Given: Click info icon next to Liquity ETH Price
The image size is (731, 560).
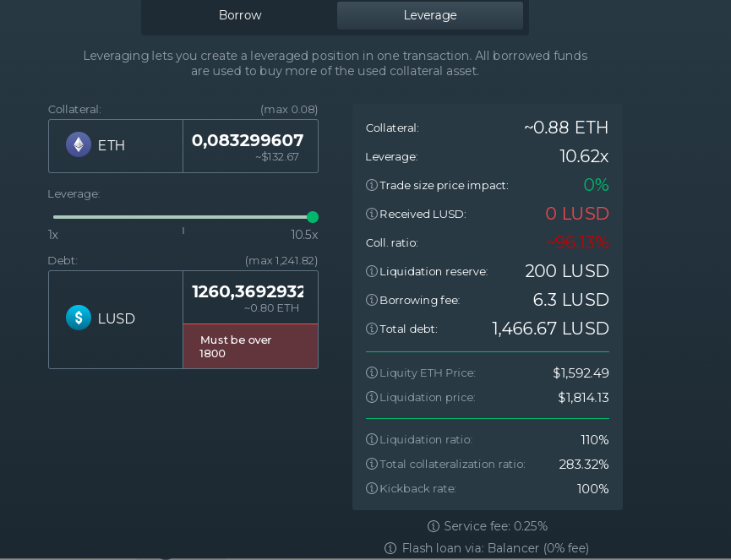Looking at the screenshot, I should [372, 372].
